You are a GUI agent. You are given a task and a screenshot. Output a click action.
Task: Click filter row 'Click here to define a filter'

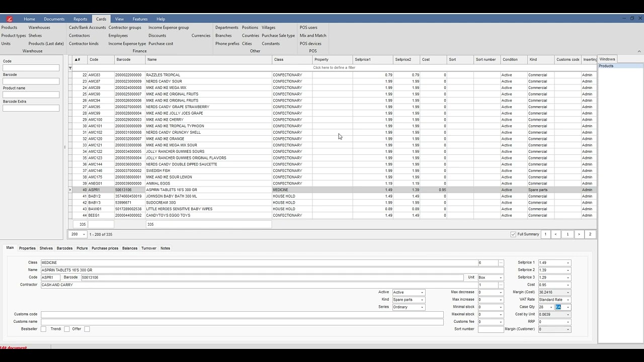334,68
